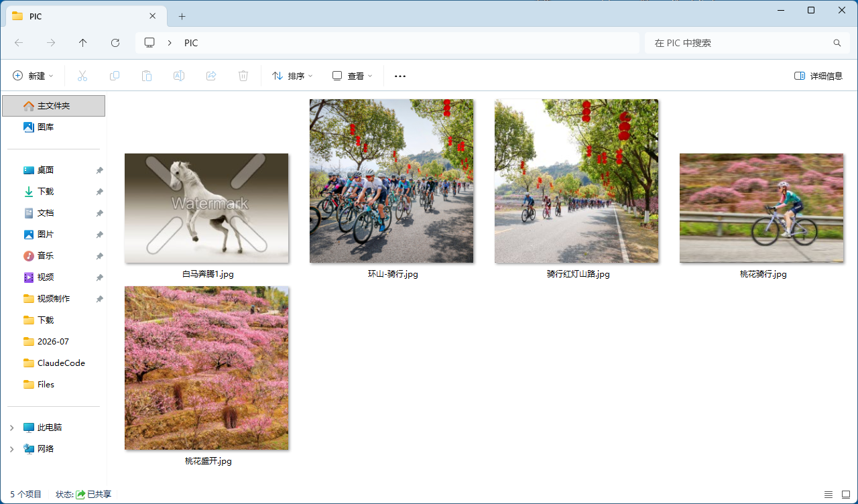Refresh the PIC folder view
This screenshot has height=504, width=858.
tap(115, 43)
